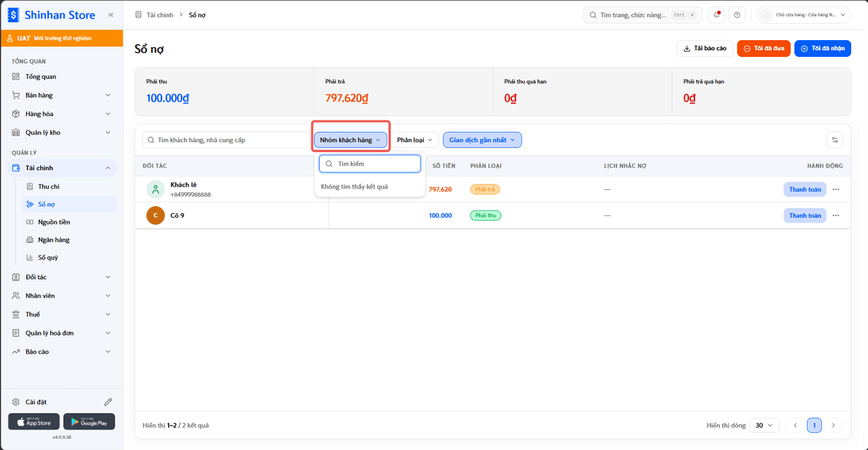
Task: Click the table column settings icon
Action: tap(835, 140)
